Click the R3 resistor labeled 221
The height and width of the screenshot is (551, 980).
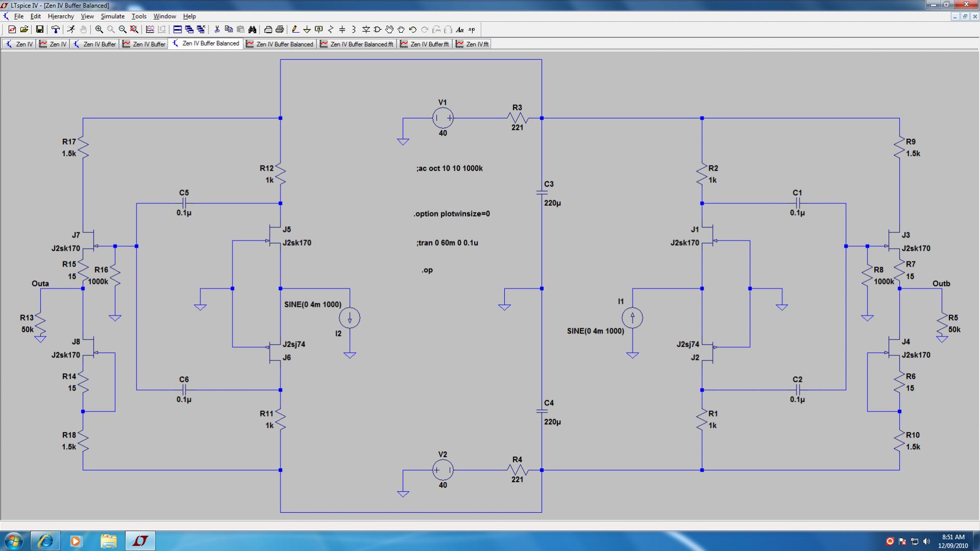[x=517, y=118]
